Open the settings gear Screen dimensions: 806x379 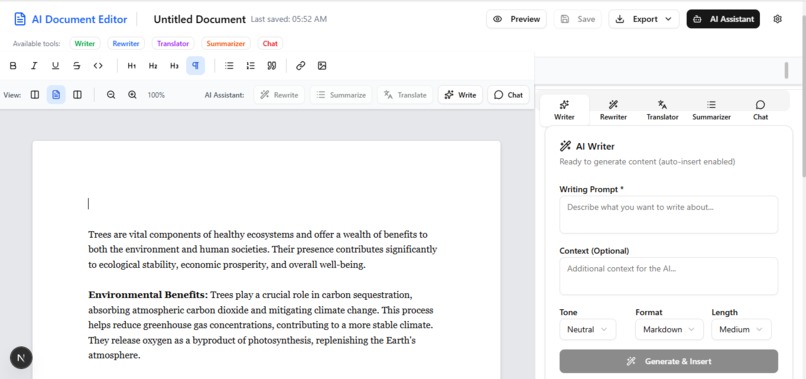pyautogui.click(x=777, y=19)
